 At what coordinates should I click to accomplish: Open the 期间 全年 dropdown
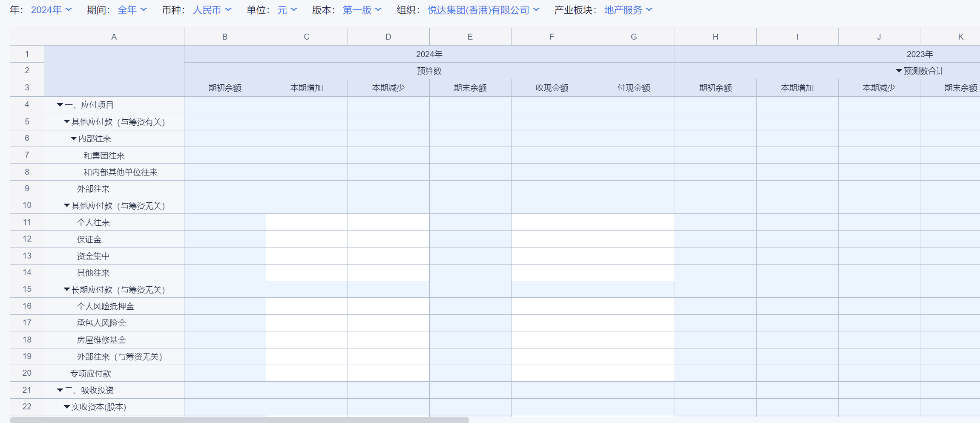click(x=132, y=10)
